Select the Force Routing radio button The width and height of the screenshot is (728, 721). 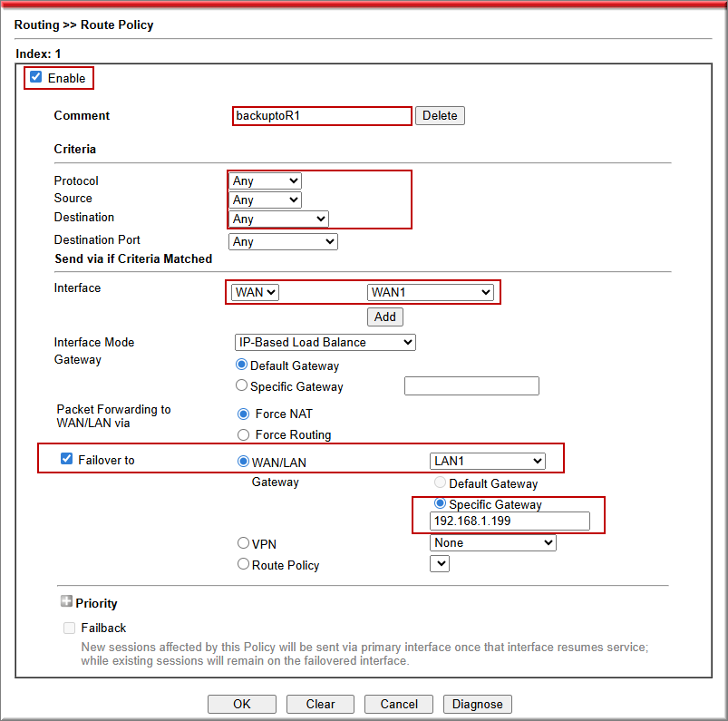242,434
